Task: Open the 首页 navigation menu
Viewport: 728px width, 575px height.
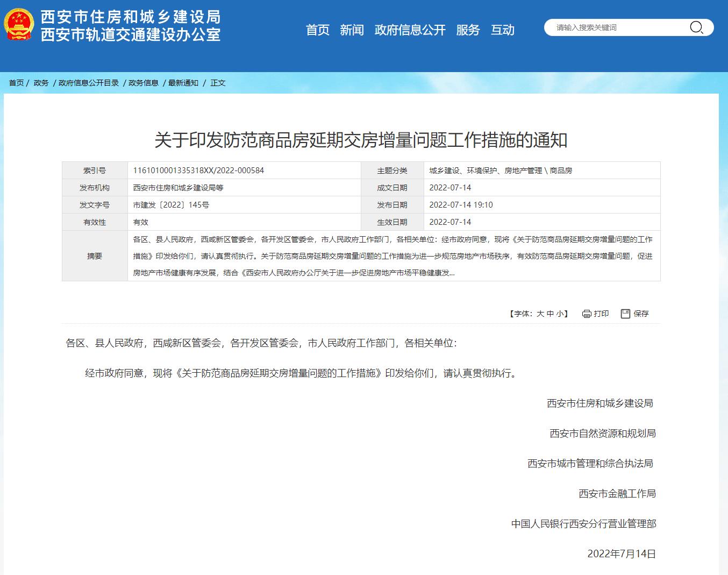Action: tap(317, 30)
